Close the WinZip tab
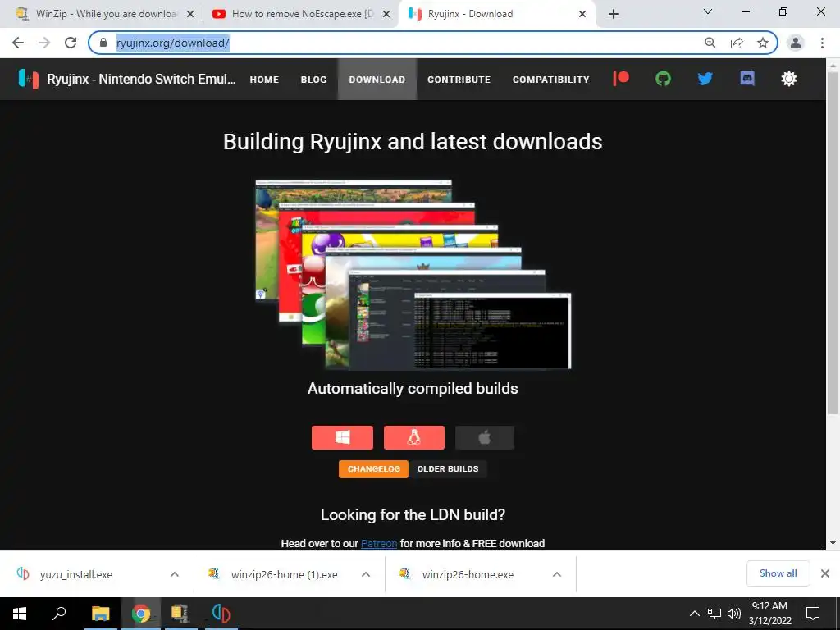This screenshot has width=840, height=630. (190, 14)
